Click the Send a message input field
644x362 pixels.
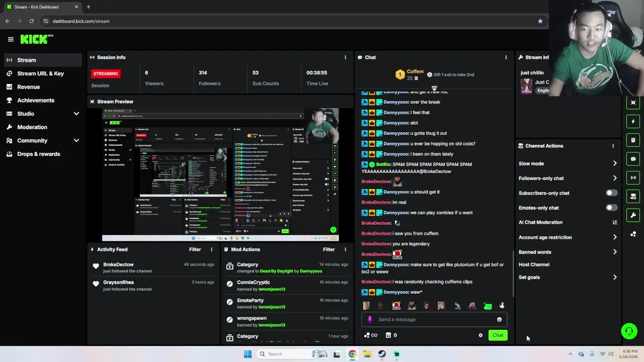[x=435, y=319]
